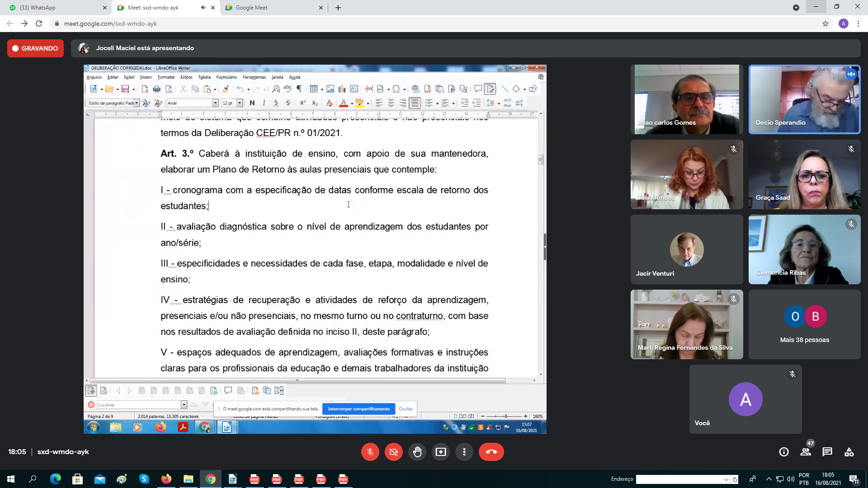Show the participants list icon

point(806,452)
